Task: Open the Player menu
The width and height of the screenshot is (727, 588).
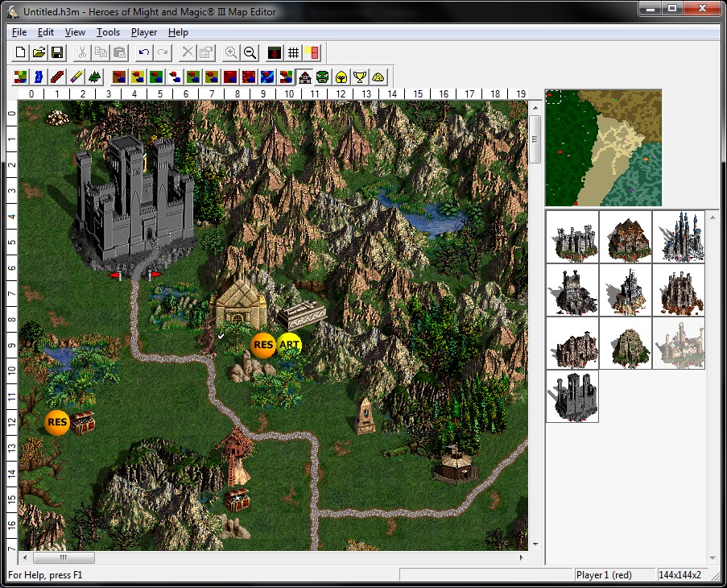Action: click(x=144, y=32)
